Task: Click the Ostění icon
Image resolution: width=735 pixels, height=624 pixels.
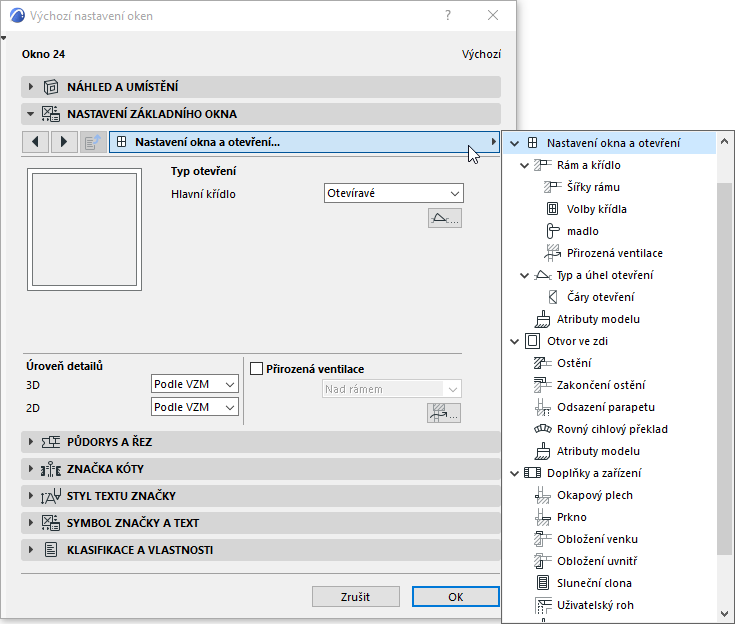Action: click(542, 363)
